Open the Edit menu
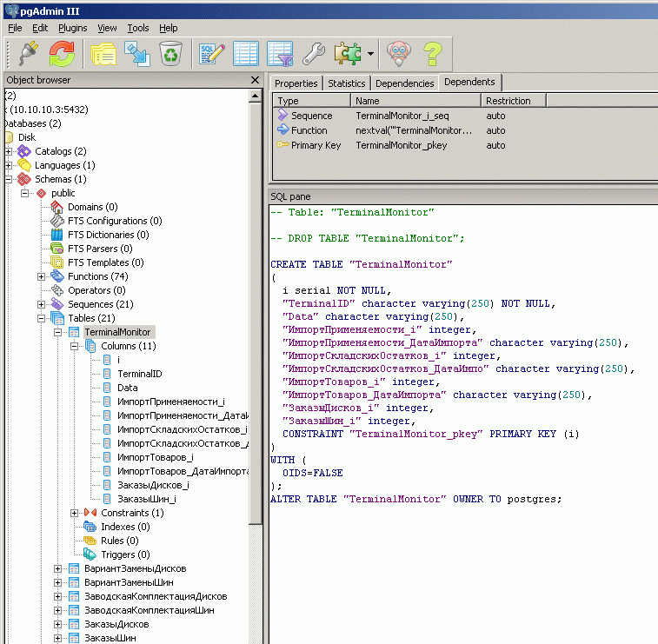This screenshot has width=658, height=644. (x=40, y=28)
